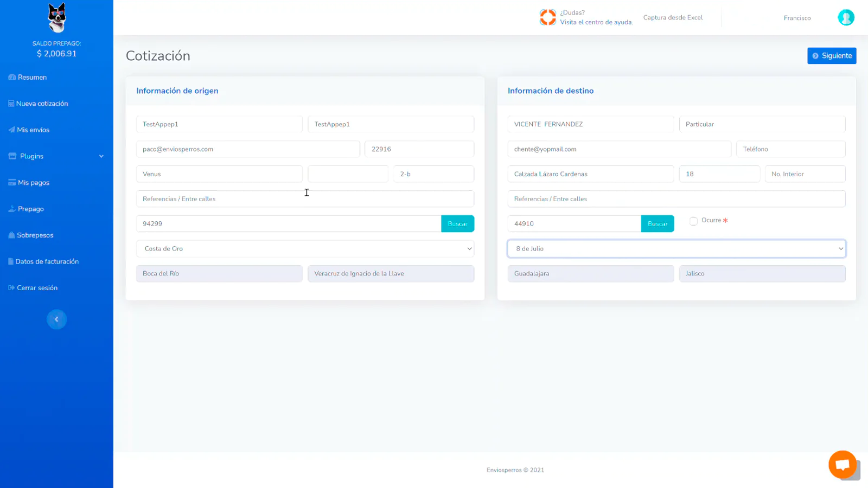Viewport: 868px width, 488px height.
Task: Collapse the sidebar with the arrow button
Action: tap(56, 319)
